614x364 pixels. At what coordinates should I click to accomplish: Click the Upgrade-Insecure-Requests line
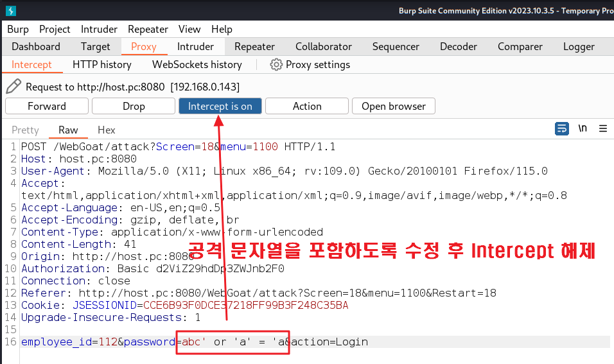111,317
